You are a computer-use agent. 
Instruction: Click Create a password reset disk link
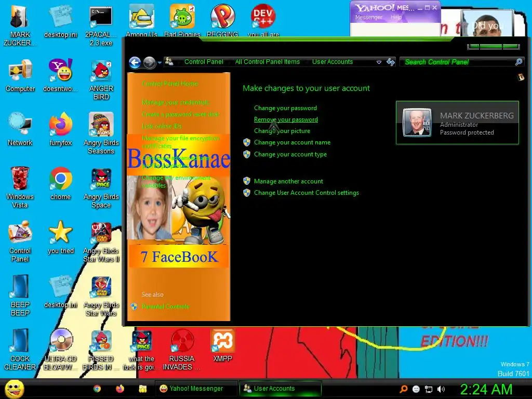[x=180, y=114]
